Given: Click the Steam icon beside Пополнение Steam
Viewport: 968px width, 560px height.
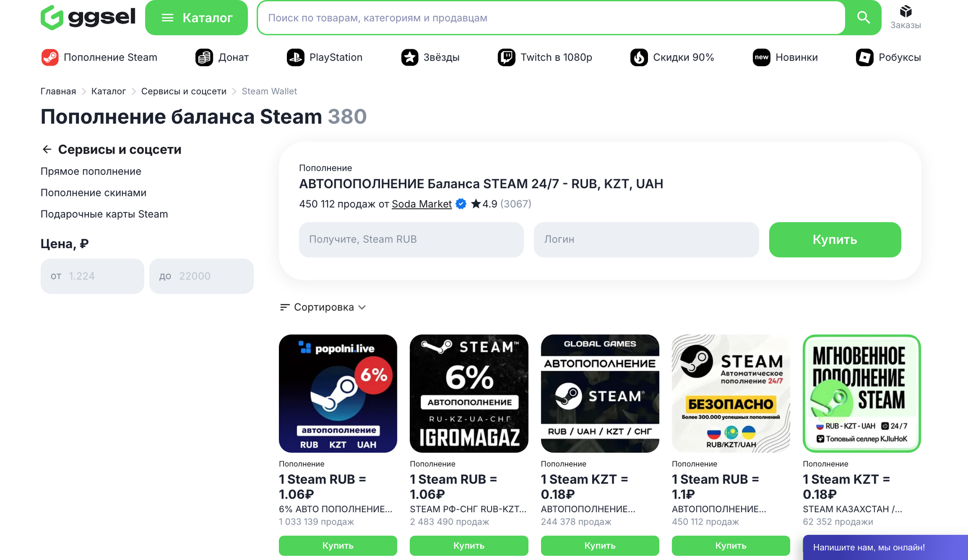Looking at the screenshot, I should pyautogui.click(x=50, y=57).
